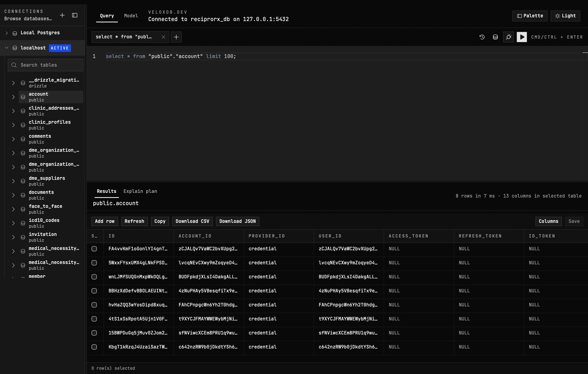Expand the Local Postgres connection
This screenshot has height=374, width=588.
(x=6, y=33)
